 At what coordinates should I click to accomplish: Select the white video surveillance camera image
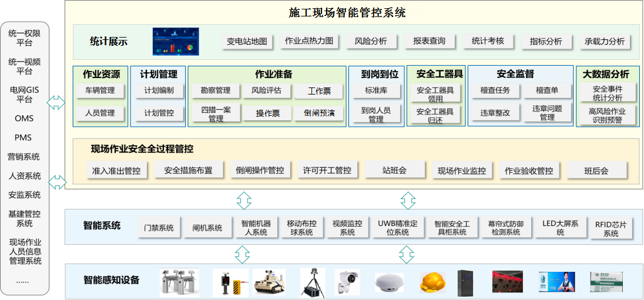pos(347,282)
